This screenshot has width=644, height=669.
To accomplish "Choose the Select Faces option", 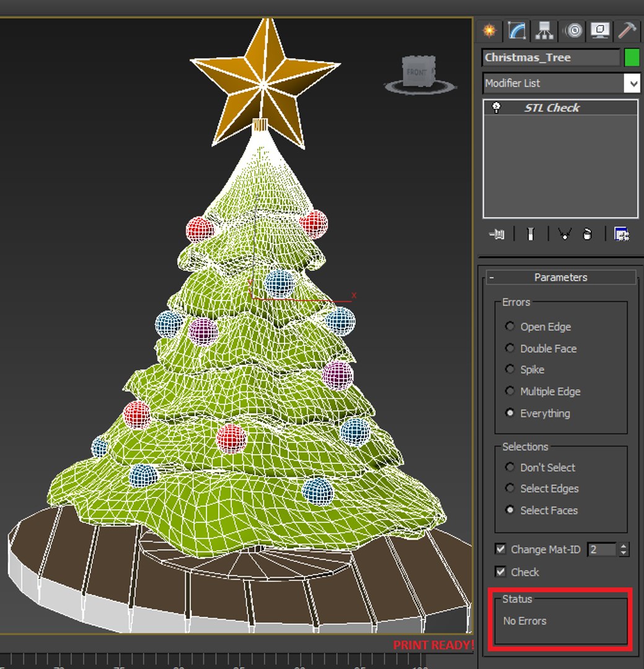I will (x=509, y=510).
